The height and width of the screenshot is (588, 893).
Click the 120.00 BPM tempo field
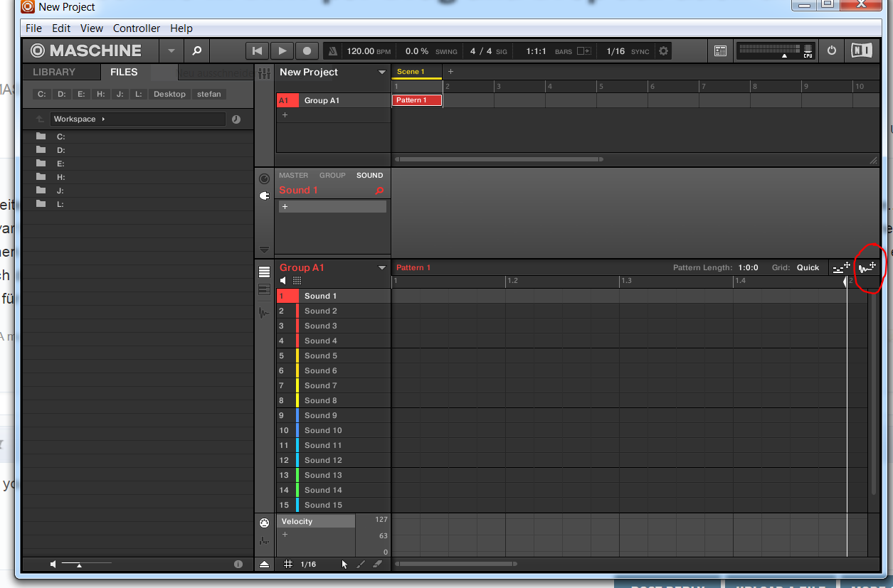pyautogui.click(x=369, y=51)
